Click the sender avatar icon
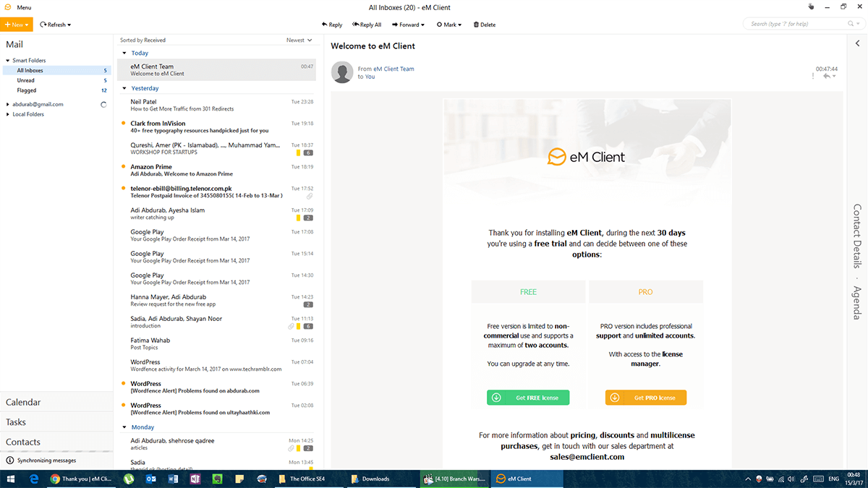Image resolution: width=868 pixels, height=488 pixels. 342,72
